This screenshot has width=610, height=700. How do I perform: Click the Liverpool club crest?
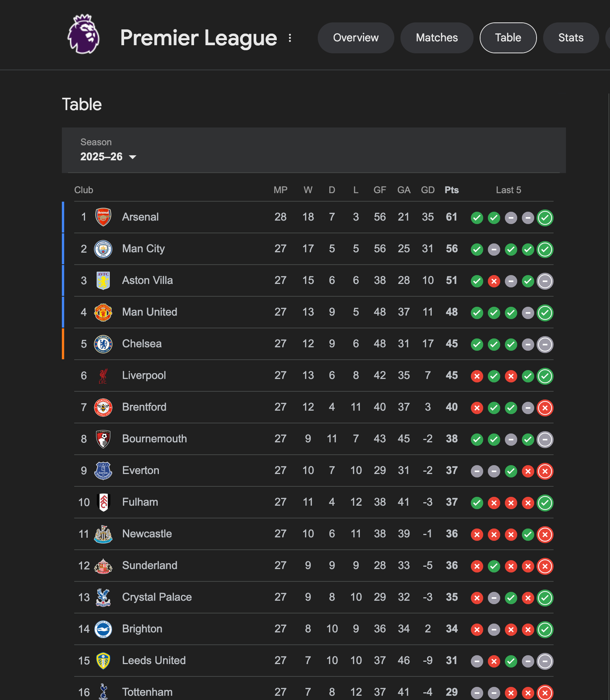[103, 375]
